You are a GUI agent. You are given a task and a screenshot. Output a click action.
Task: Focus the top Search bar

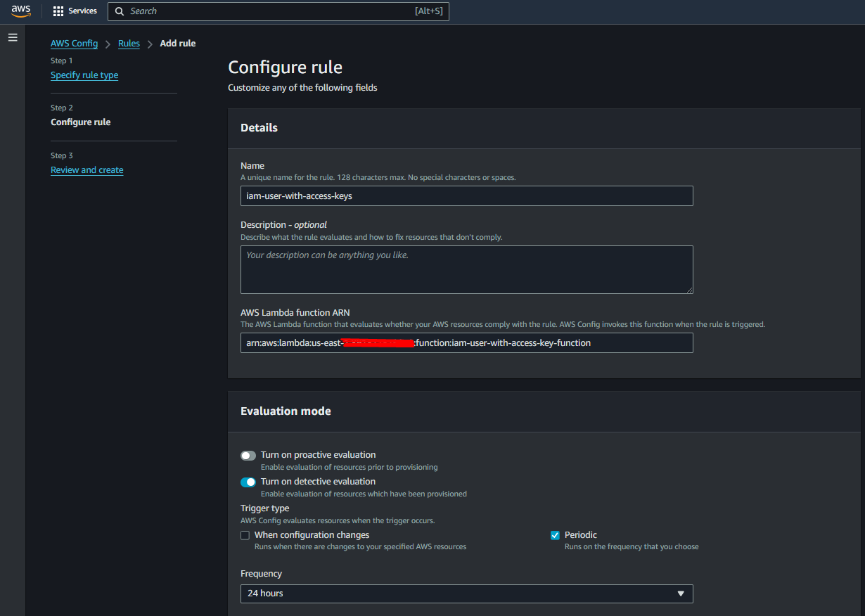(278, 11)
